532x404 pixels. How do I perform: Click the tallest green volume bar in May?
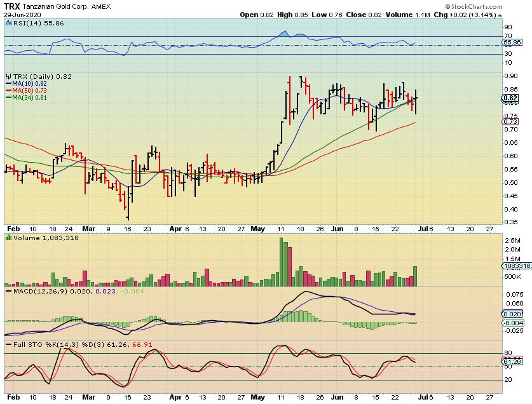click(x=282, y=262)
